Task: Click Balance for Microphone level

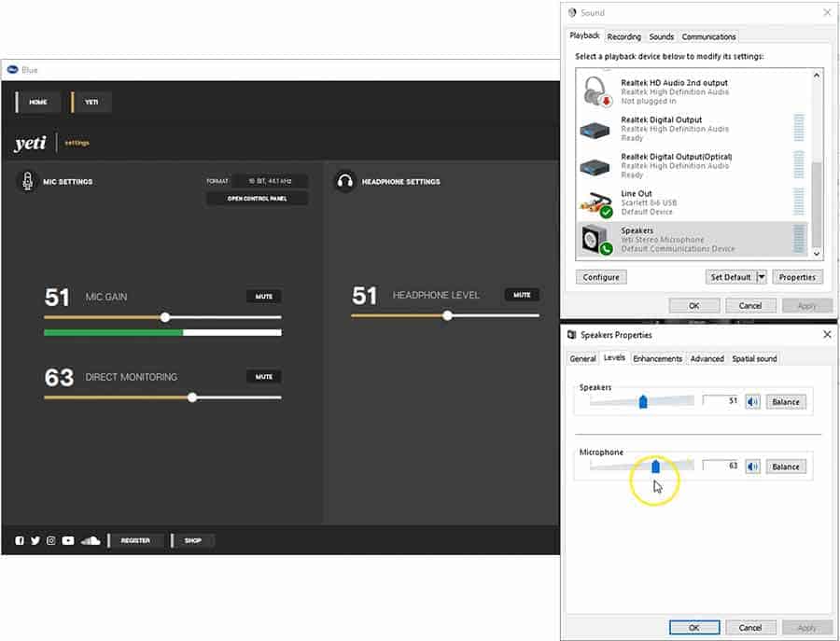Action: click(786, 467)
